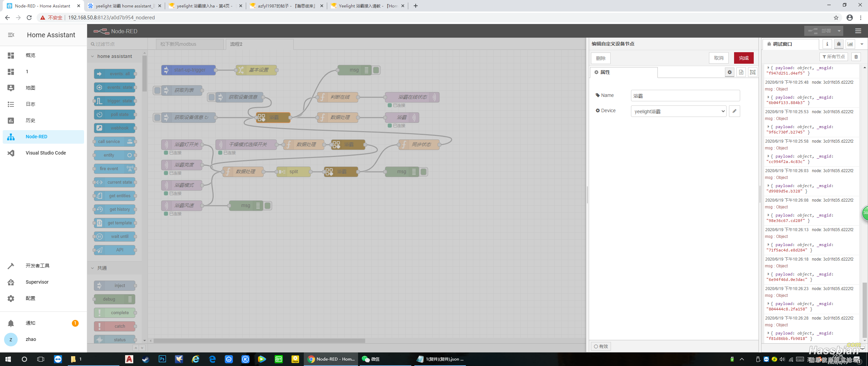
Task: Toggle the 有效 enabled node button
Action: pyautogui.click(x=601, y=346)
